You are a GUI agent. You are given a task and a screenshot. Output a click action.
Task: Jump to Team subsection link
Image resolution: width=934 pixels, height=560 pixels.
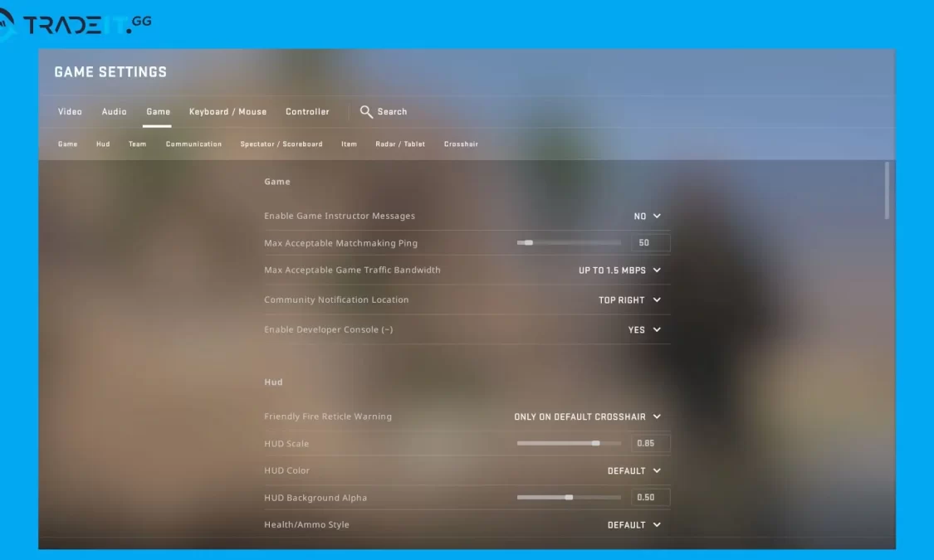tap(138, 144)
